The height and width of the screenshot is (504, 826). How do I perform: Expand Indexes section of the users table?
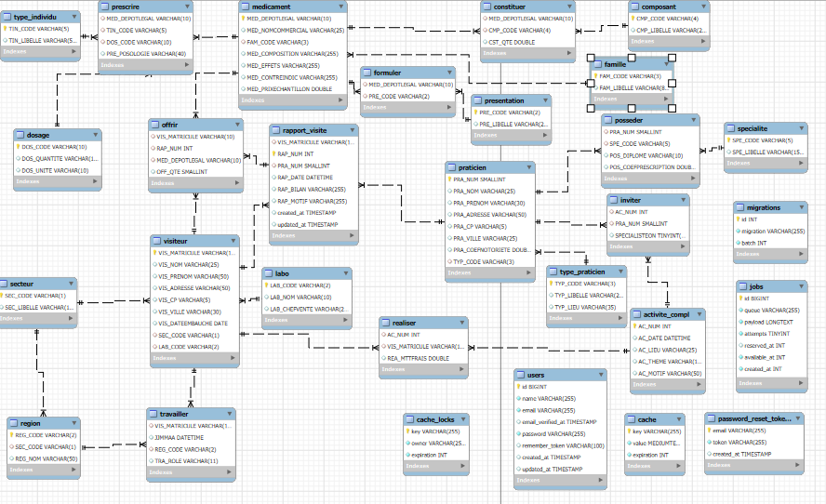(598, 481)
